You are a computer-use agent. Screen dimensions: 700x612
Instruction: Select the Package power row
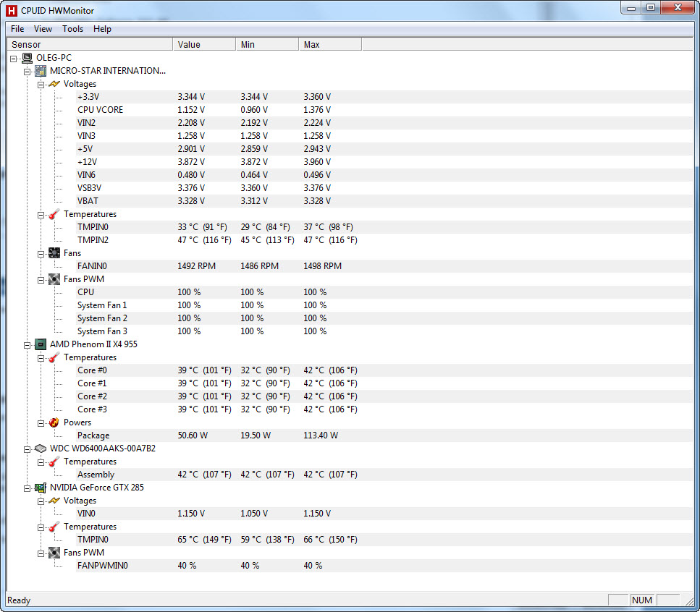384,435
